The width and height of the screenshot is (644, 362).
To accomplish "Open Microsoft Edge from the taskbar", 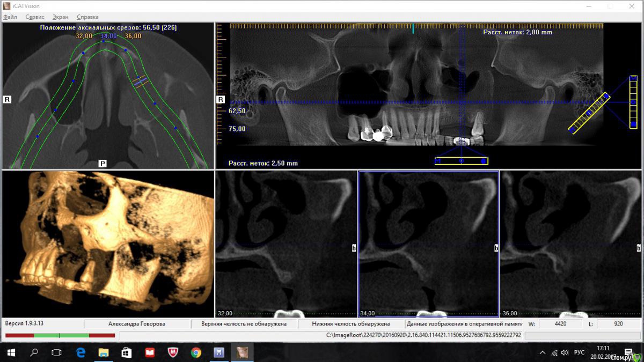I will point(80,352).
